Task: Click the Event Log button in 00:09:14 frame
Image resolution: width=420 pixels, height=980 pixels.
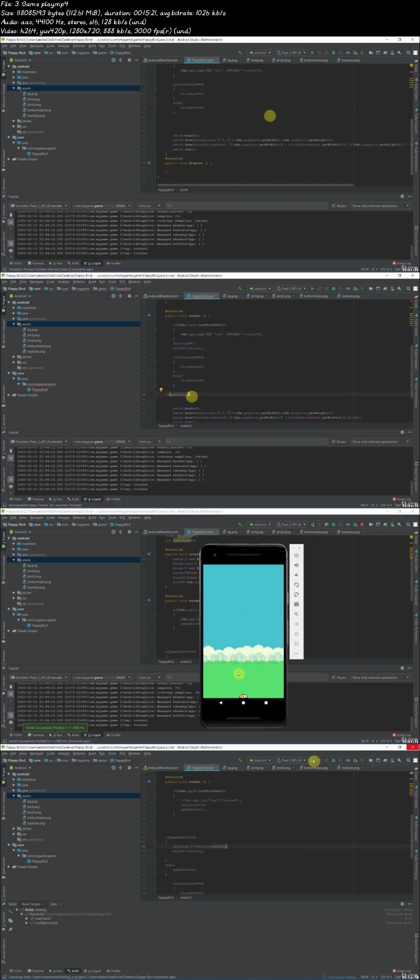Action: pyautogui.click(x=402, y=735)
